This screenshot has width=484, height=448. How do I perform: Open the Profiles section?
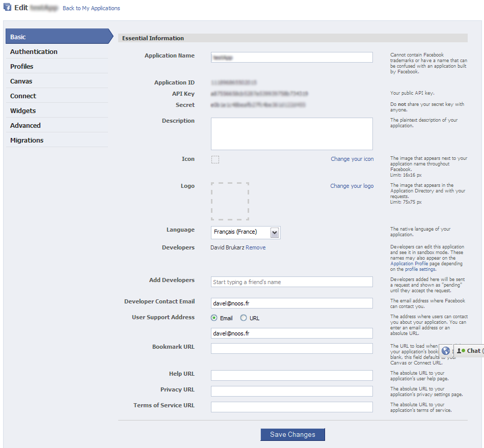57,66
